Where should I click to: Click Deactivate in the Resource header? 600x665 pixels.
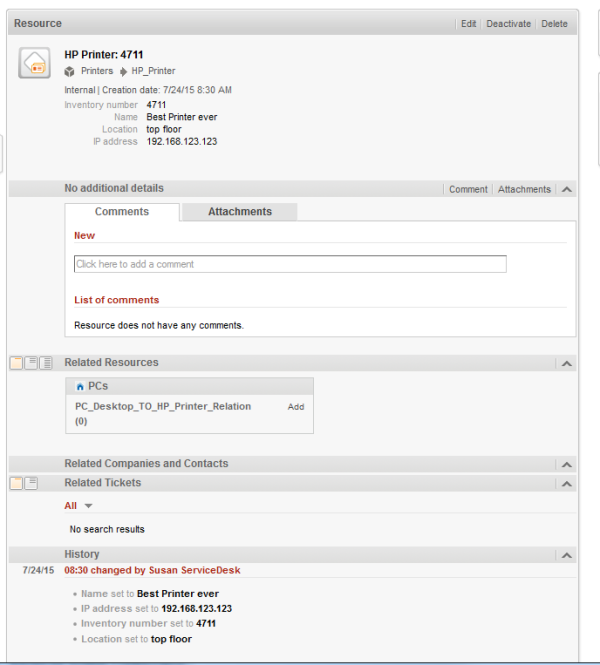pyautogui.click(x=508, y=24)
